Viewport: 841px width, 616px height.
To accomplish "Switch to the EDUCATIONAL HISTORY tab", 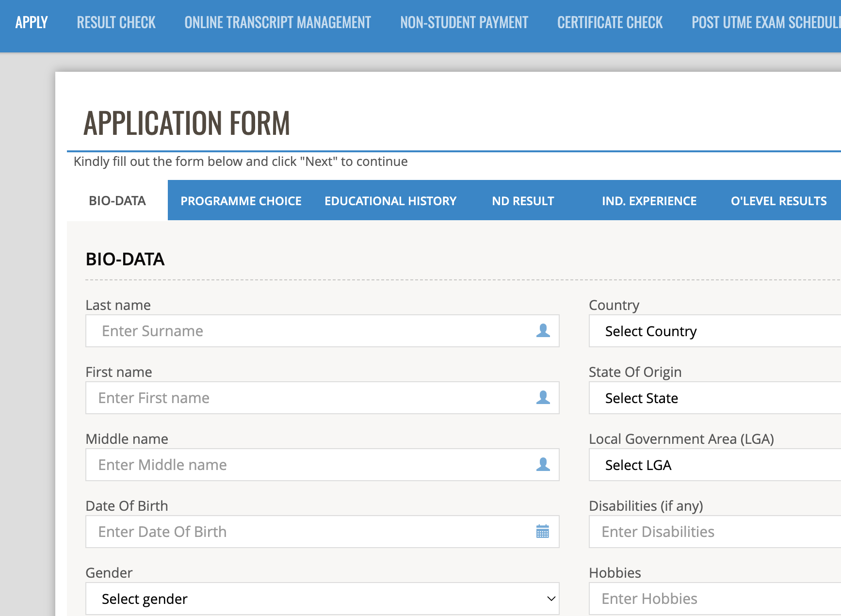I will (390, 201).
